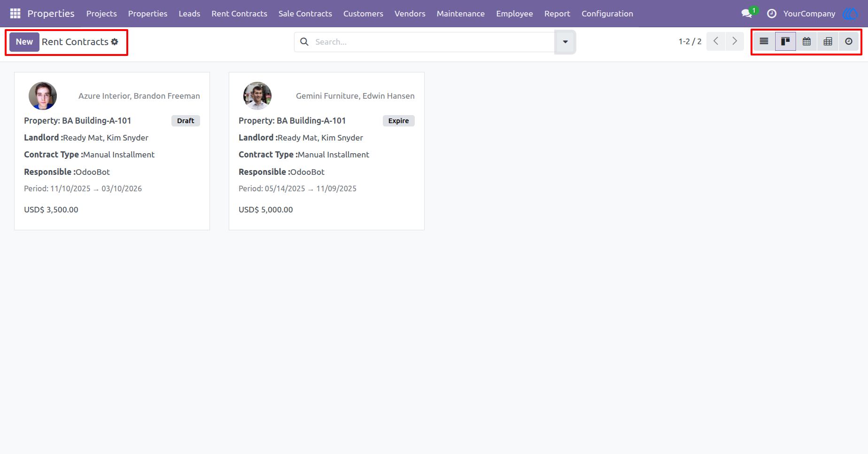Open the Customers menu
The width and height of the screenshot is (868, 454).
363,14
